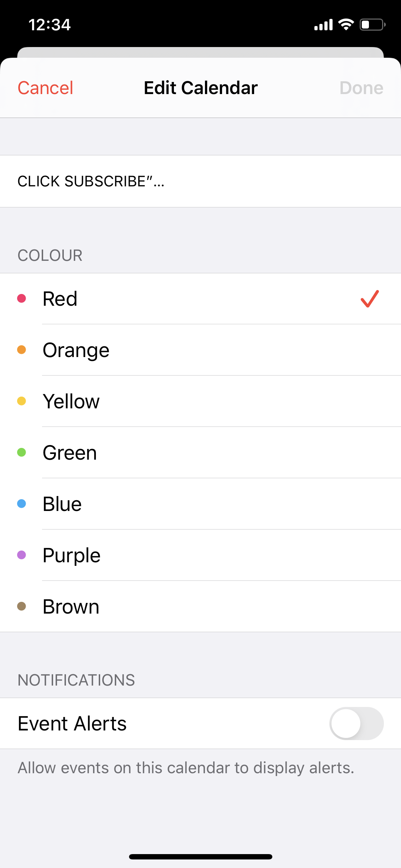The width and height of the screenshot is (401, 868).
Task: Tap the status bar clock
Action: click(50, 25)
